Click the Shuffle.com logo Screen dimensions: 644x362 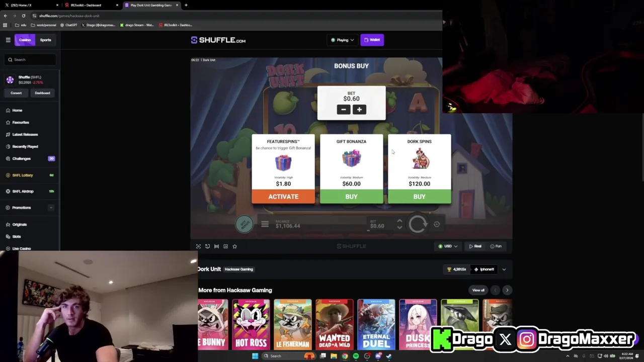[x=218, y=40]
